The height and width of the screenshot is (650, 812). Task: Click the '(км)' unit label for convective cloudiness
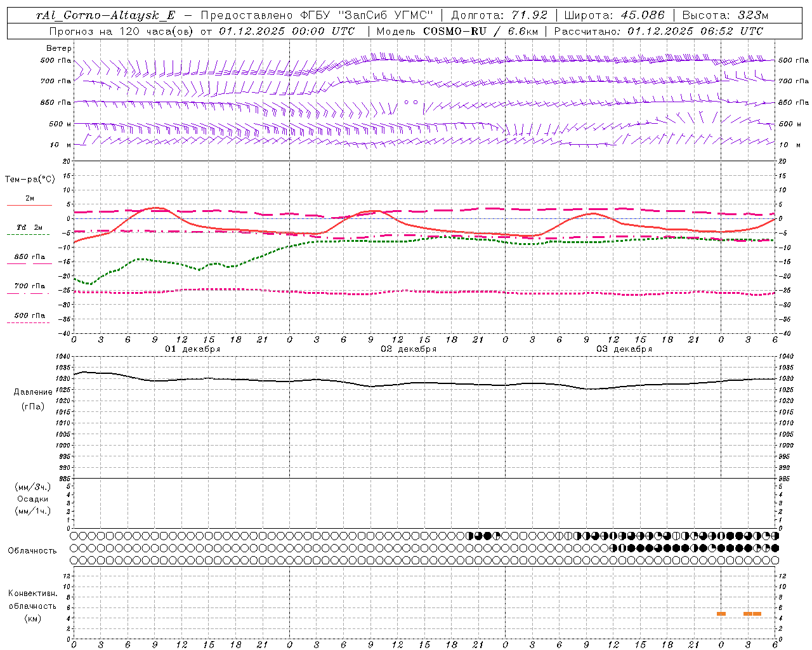33,618
